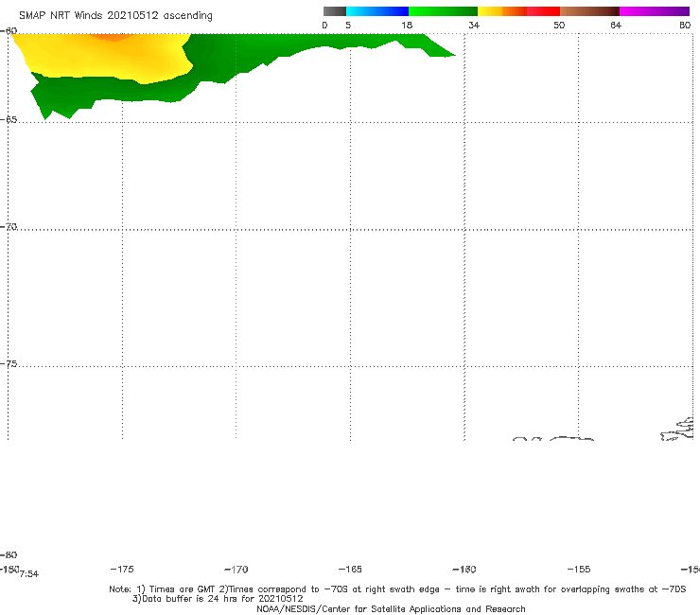Click the "NOAA/NESDIS/Center for Satellite Applications and Research" credit
The image size is (700, 615).
391,608
